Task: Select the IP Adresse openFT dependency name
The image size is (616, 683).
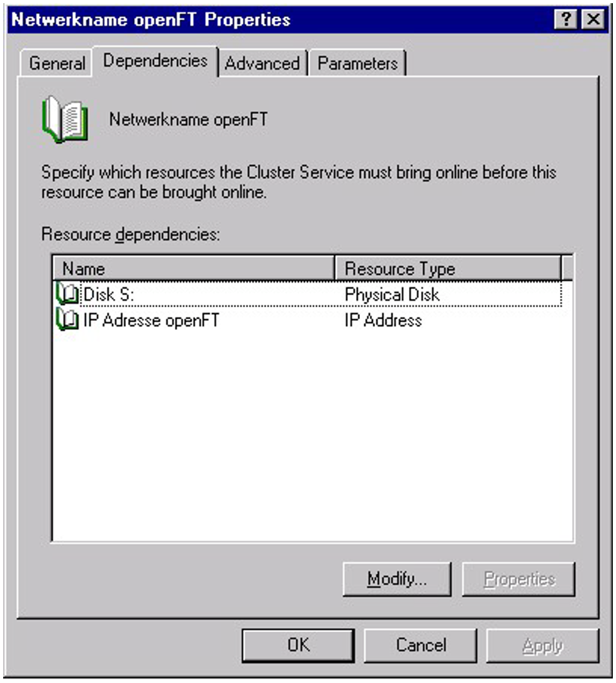Action: coord(151,320)
